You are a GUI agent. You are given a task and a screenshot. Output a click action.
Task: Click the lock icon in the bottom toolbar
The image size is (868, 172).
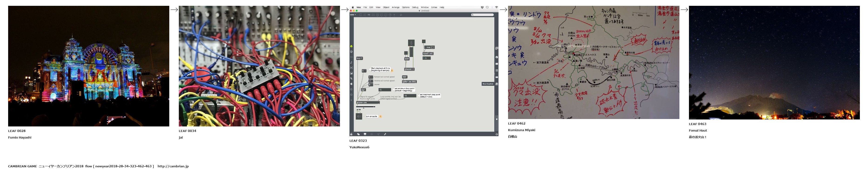(351, 134)
